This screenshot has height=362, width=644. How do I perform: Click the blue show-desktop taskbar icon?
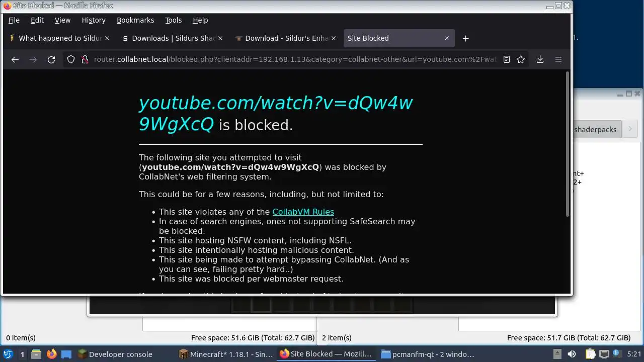66,354
